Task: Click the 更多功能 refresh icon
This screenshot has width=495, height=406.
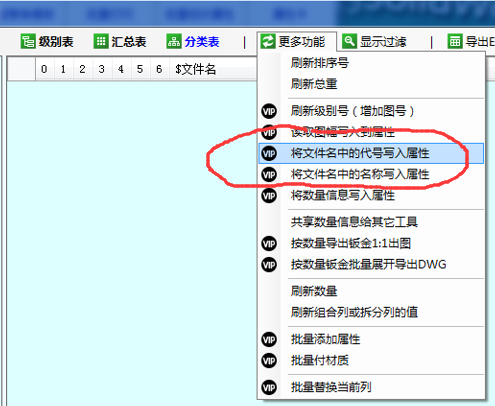Action: pyautogui.click(x=268, y=42)
